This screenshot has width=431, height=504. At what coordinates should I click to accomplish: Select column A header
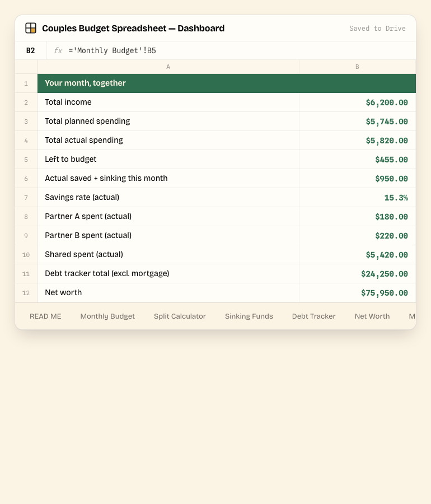(168, 67)
